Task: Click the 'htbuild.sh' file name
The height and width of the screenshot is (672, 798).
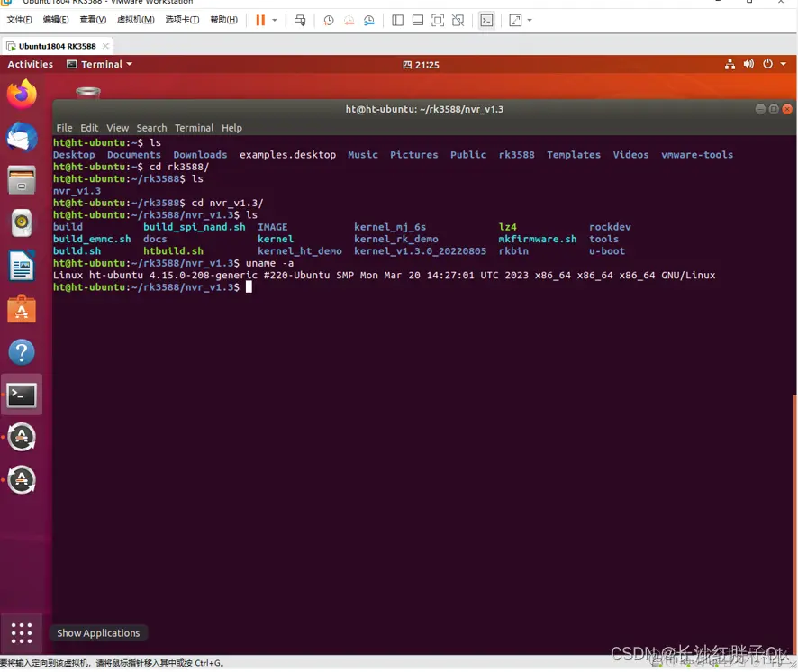Action: coord(173,251)
